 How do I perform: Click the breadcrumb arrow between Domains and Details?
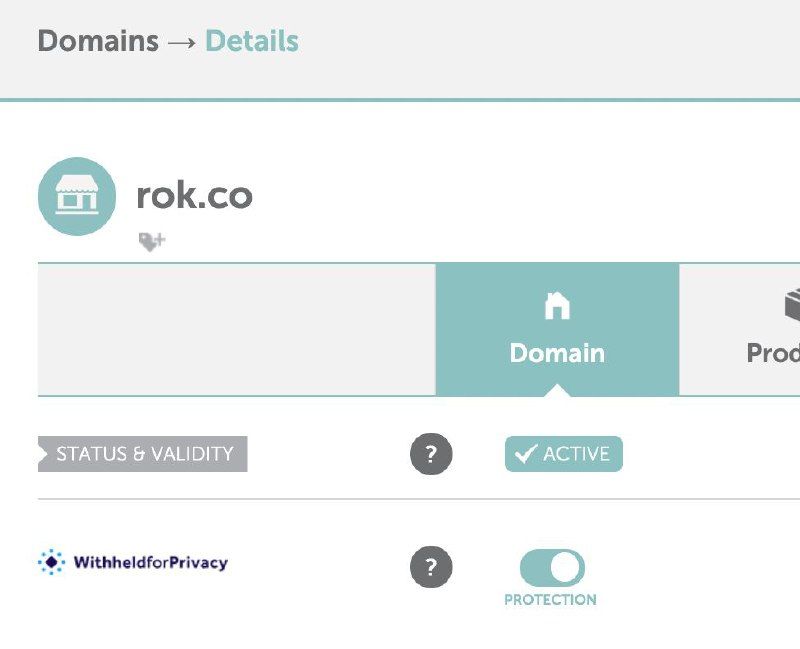pyautogui.click(x=182, y=42)
